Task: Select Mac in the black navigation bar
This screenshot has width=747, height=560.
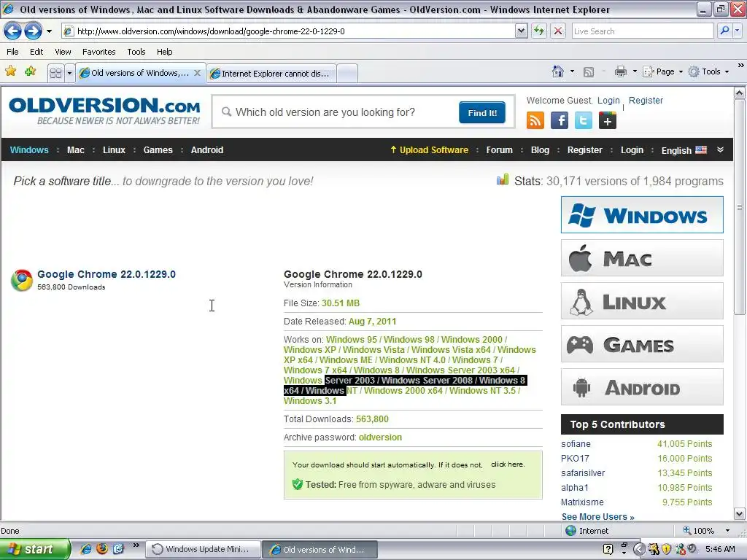Action: click(76, 150)
